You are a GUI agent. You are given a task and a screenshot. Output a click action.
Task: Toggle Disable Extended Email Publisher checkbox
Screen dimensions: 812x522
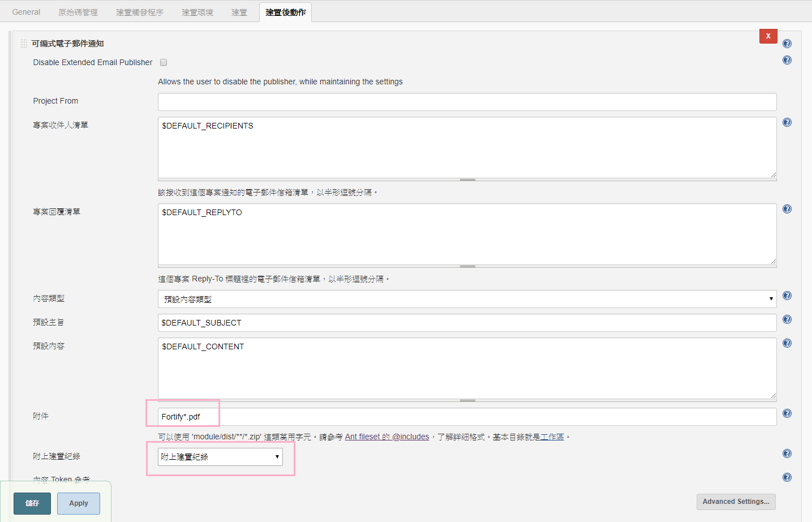(x=164, y=62)
